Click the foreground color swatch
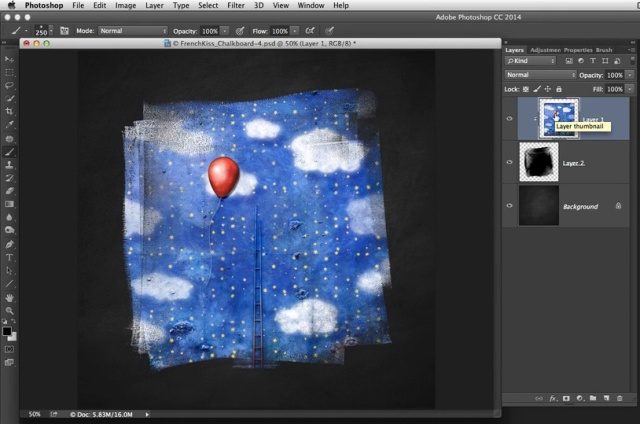Screen dimensions: 640x424 point(7,331)
